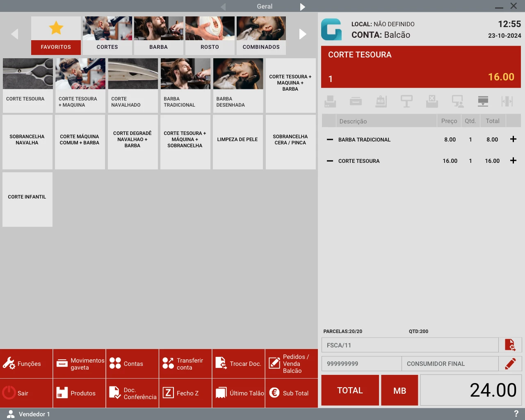
Task: Browse more categories with the right chevron
Action: [x=303, y=34]
